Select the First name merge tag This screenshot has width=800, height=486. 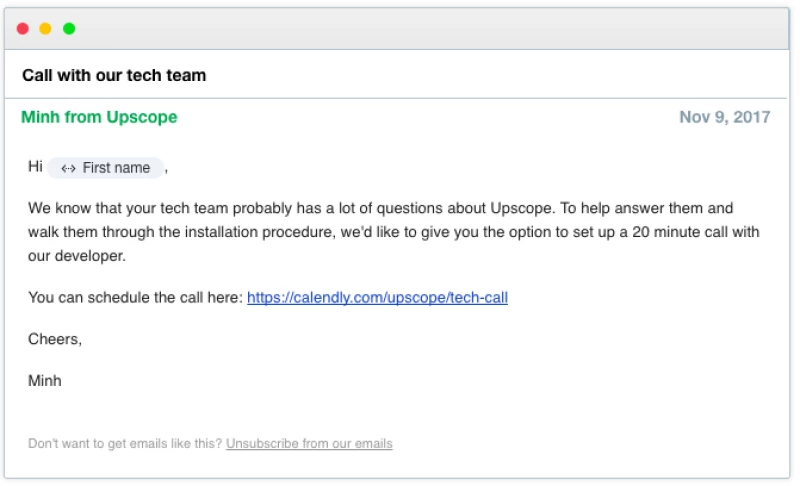coord(105,168)
